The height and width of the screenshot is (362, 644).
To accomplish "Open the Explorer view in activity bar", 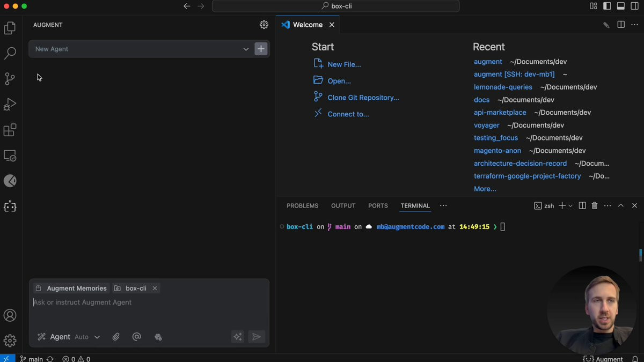I will 10,28.
